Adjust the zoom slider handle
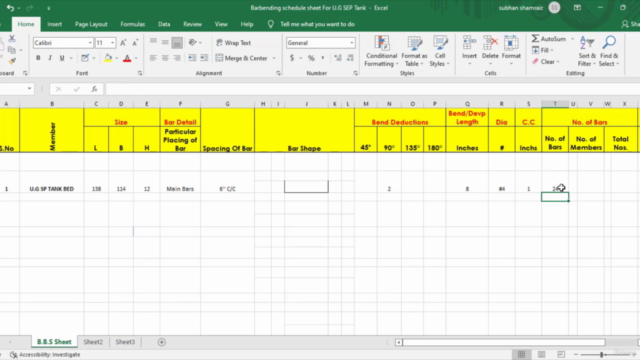 pos(602,355)
